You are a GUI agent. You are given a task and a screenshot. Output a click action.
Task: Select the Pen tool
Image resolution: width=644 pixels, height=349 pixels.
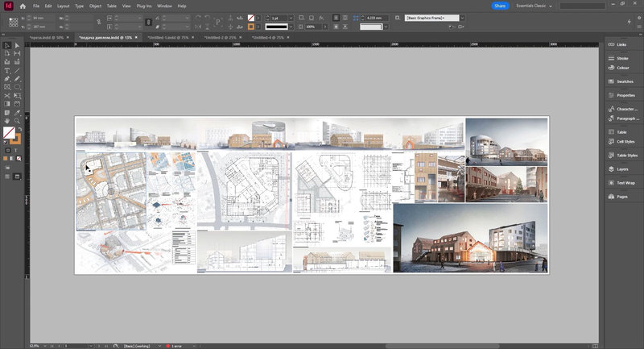point(7,78)
